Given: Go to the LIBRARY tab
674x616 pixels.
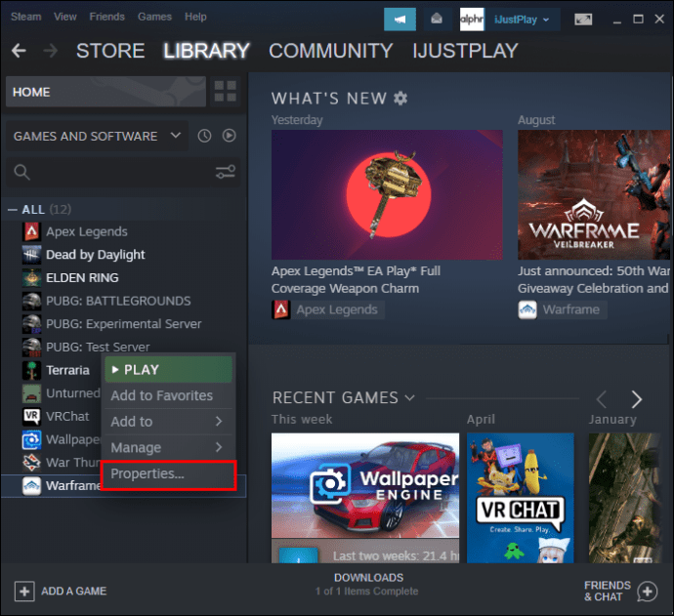Looking at the screenshot, I should click(206, 51).
